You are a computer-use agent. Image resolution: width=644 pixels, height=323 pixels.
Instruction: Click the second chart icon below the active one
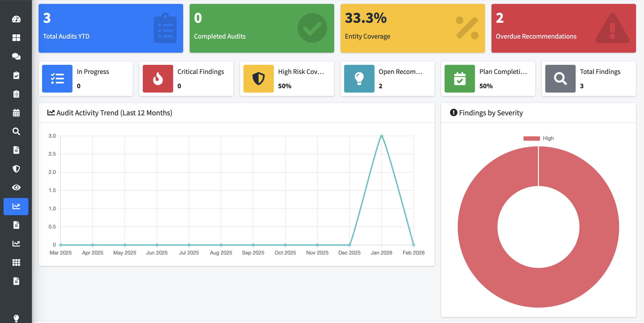[16, 244]
